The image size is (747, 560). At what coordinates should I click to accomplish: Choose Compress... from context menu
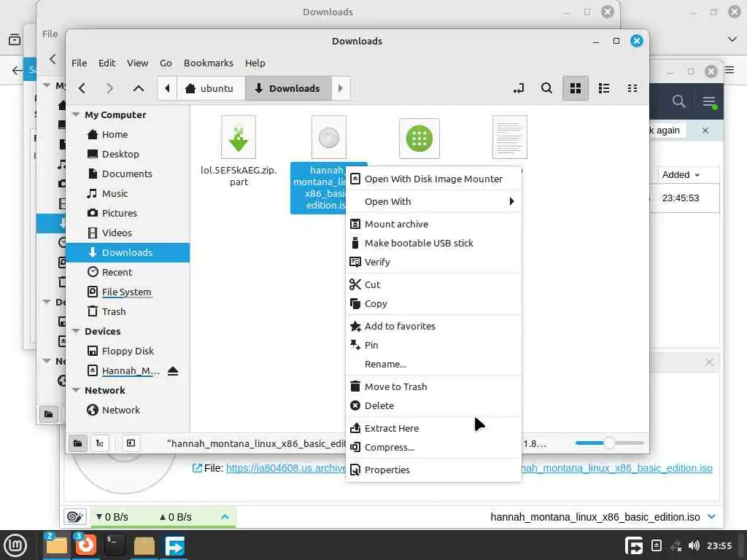coord(433,447)
